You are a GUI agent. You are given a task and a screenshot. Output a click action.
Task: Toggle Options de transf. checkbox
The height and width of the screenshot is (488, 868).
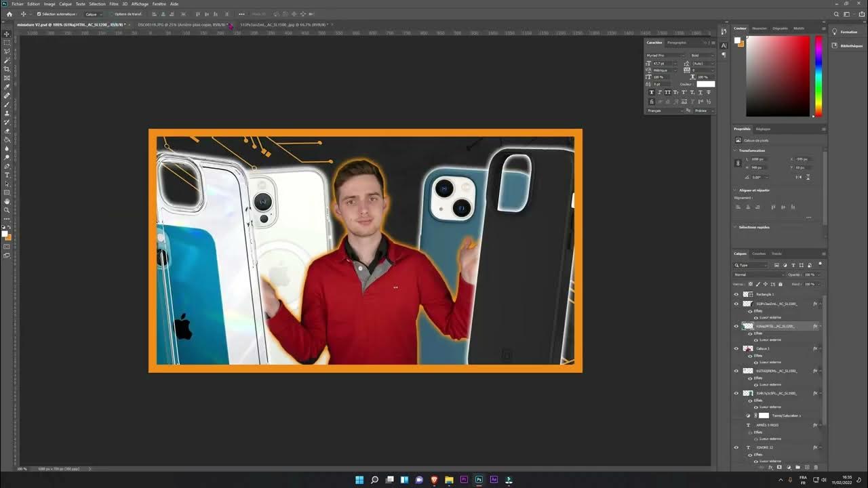pyautogui.click(x=111, y=14)
